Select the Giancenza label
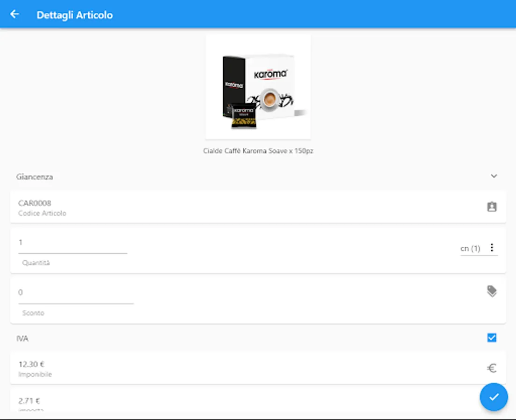 click(35, 176)
